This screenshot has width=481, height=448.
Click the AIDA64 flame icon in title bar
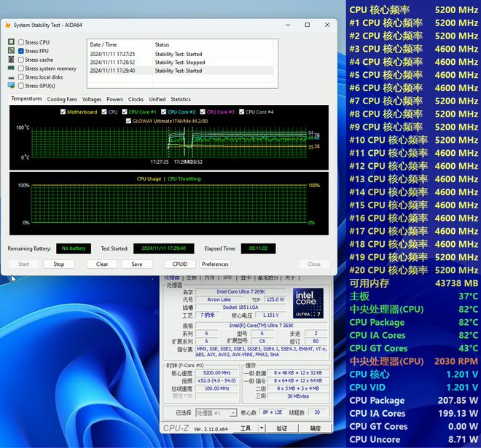(7, 25)
